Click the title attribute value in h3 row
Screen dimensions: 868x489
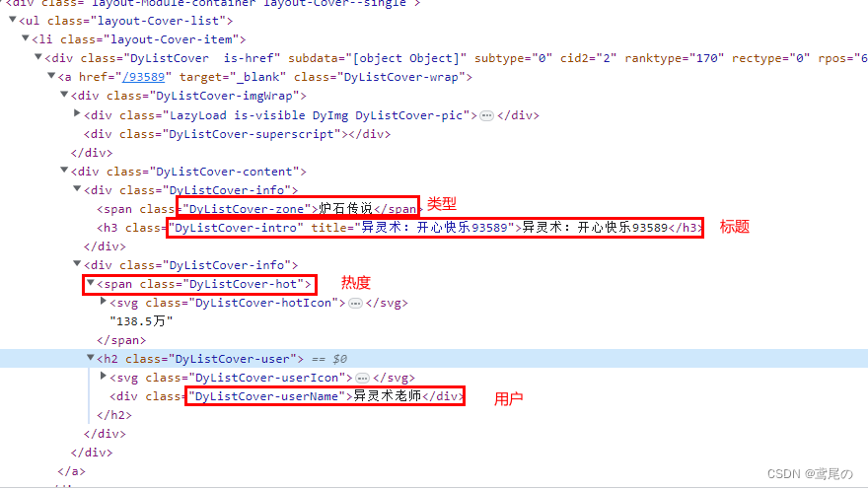pos(436,228)
